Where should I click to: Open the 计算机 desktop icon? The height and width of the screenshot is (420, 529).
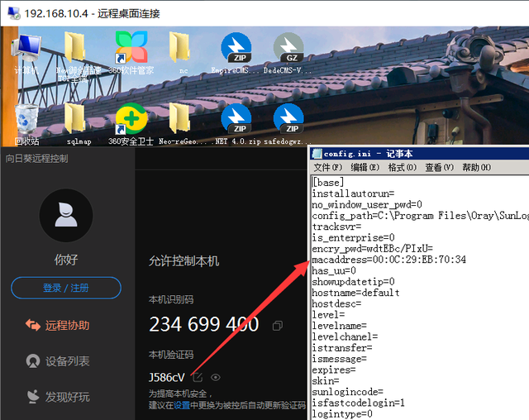click(x=26, y=54)
